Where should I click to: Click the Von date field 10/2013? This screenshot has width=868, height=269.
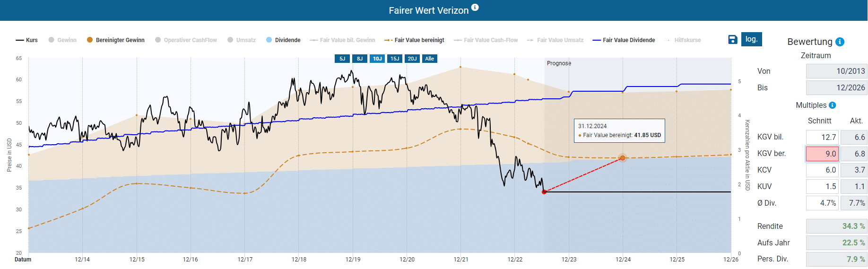click(x=836, y=71)
